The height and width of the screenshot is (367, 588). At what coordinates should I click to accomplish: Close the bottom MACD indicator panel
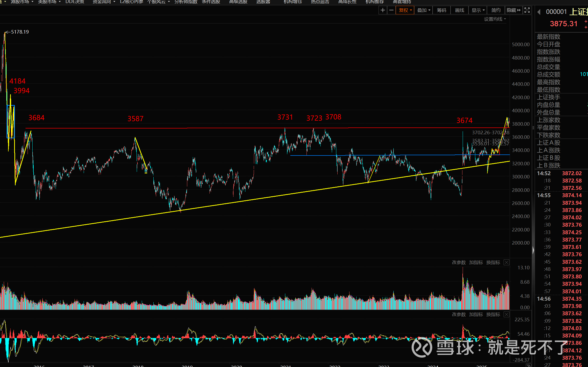[x=506, y=314]
